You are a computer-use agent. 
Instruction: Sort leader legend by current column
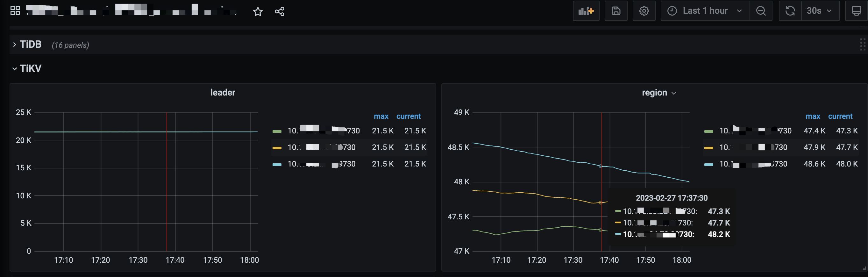pyautogui.click(x=409, y=116)
